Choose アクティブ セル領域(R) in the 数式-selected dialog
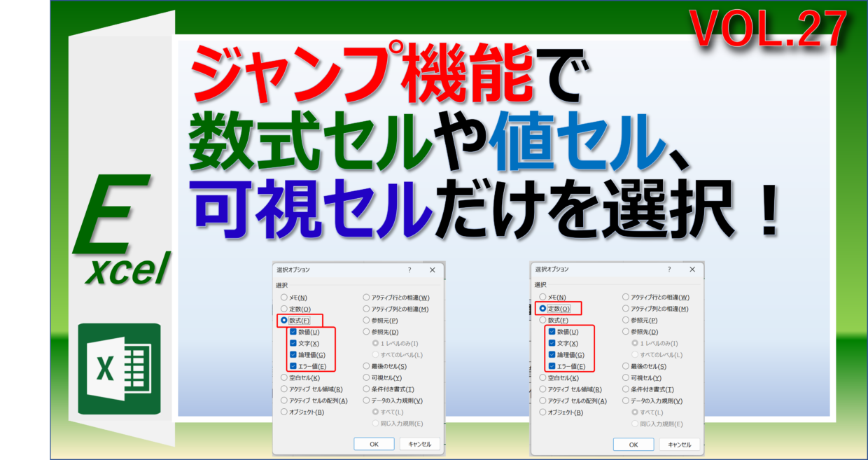This screenshot has width=868, height=460. coord(283,389)
